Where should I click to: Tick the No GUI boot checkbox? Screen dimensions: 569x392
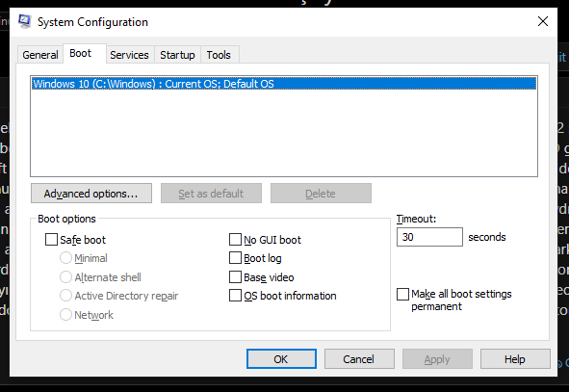[235, 240]
